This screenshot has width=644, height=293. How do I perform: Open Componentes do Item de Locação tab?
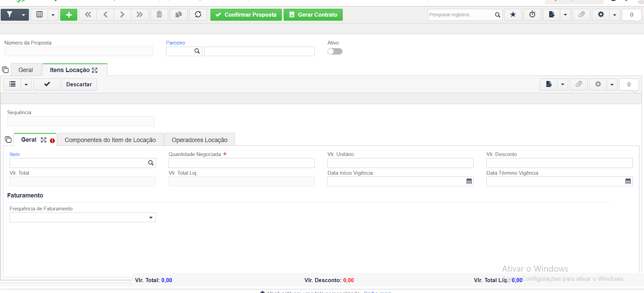coord(110,140)
